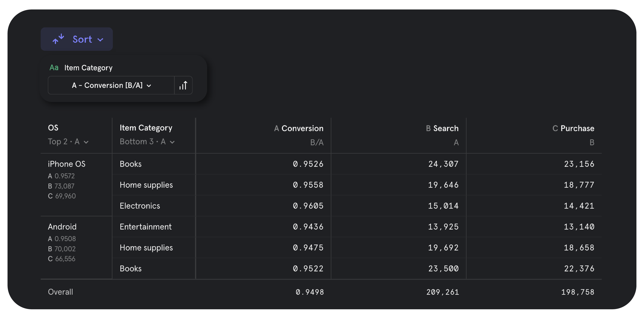Click the Item Category column header
This screenshot has width=644, height=318.
146,128
